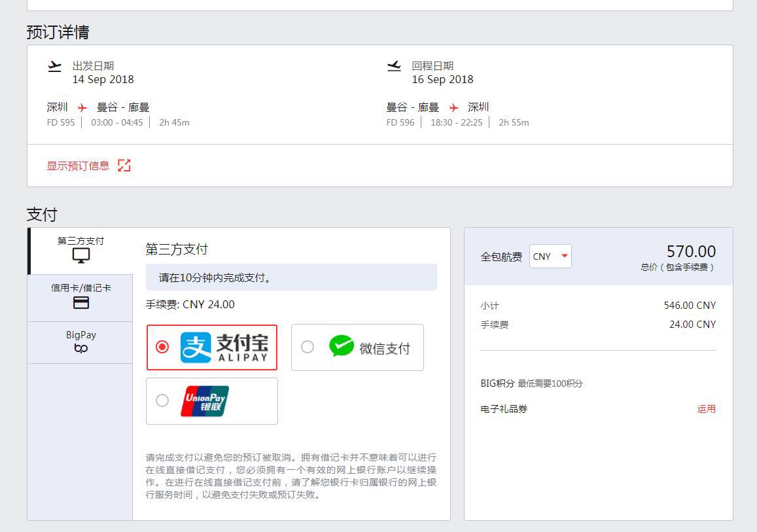Open the CNY currency dropdown
The height and width of the screenshot is (532, 757).
[x=550, y=257]
